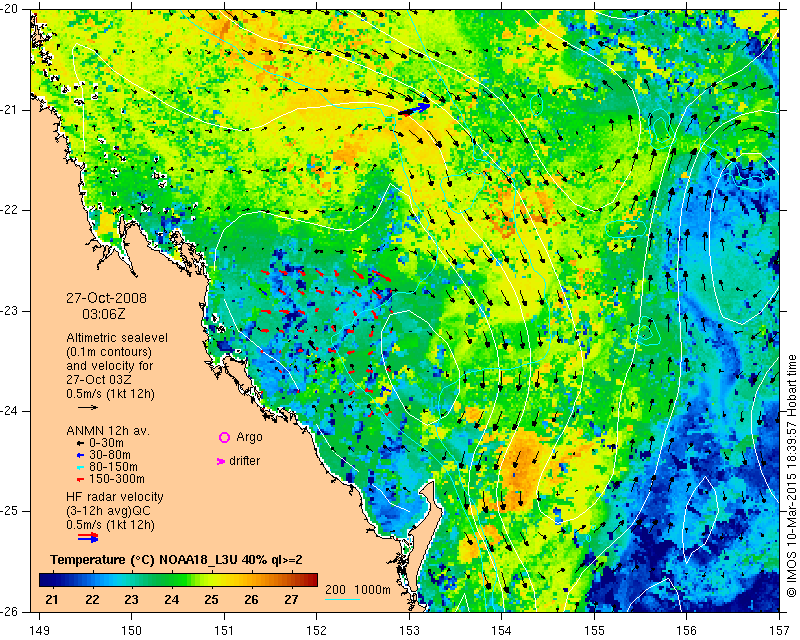Click the 'Temperature (°C) NOAA18_L3U 40% ql>=2' title
800x640 pixels.
point(177,560)
